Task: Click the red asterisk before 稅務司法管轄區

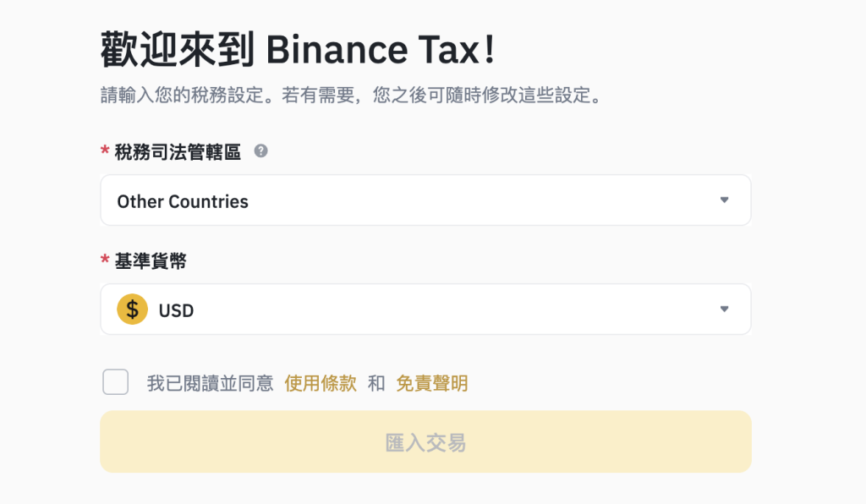Action: 105,151
